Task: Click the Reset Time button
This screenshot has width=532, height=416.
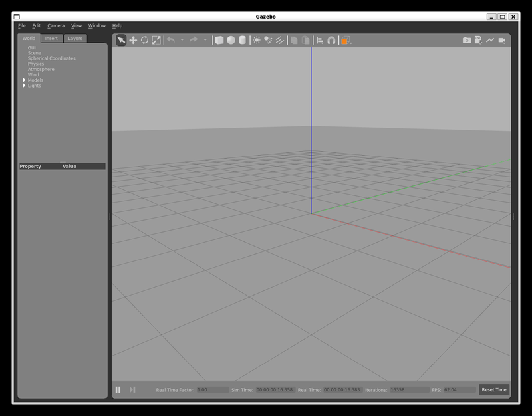Action: coord(494,389)
